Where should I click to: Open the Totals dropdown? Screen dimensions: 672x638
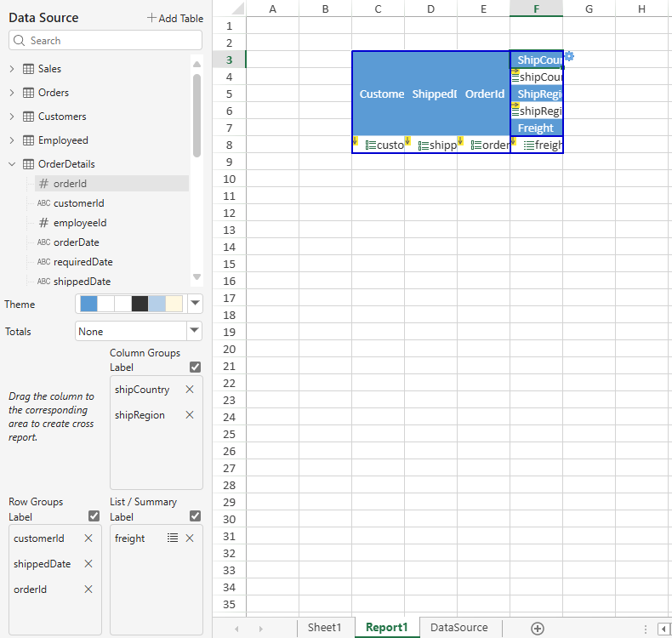point(195,332)
